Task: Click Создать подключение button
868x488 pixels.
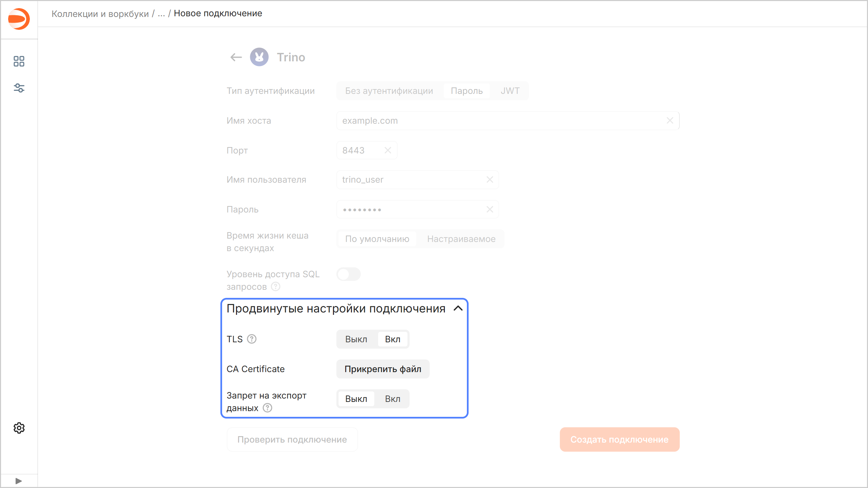Action: point(619,440)
